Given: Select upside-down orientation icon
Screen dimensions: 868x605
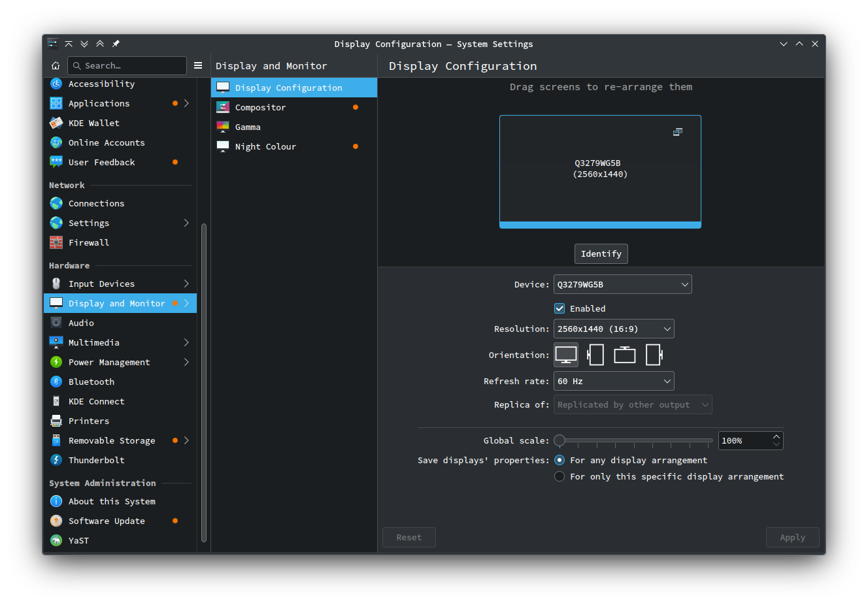Looking at the screenshot, I should [625, 355].
